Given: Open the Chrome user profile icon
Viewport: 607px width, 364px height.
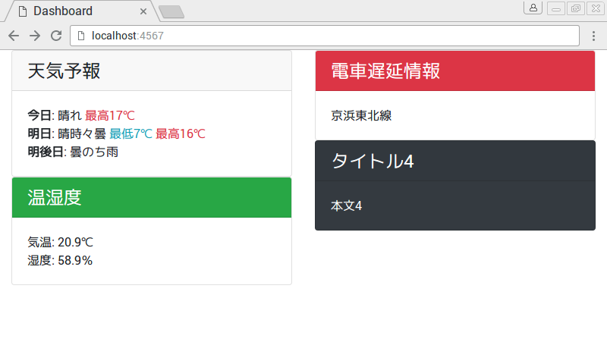Looking at the screenshot, I should pyautogui.click(x=533, y=8).
